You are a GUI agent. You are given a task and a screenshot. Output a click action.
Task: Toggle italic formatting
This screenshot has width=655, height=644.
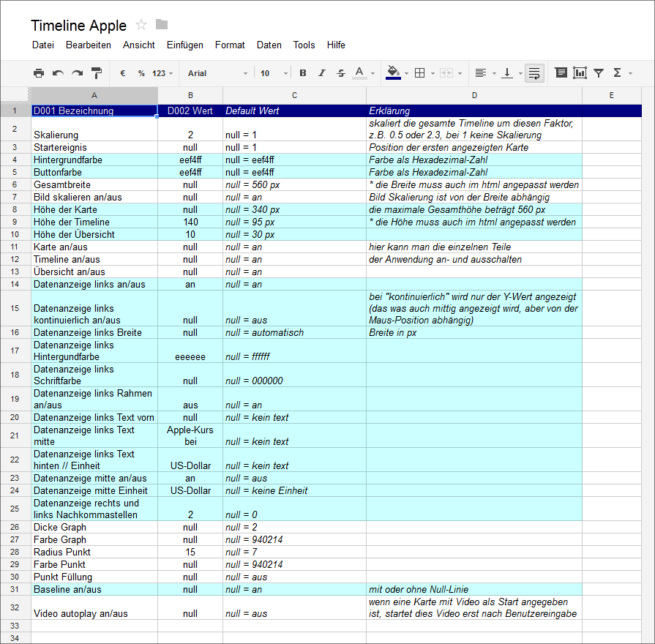322,73
